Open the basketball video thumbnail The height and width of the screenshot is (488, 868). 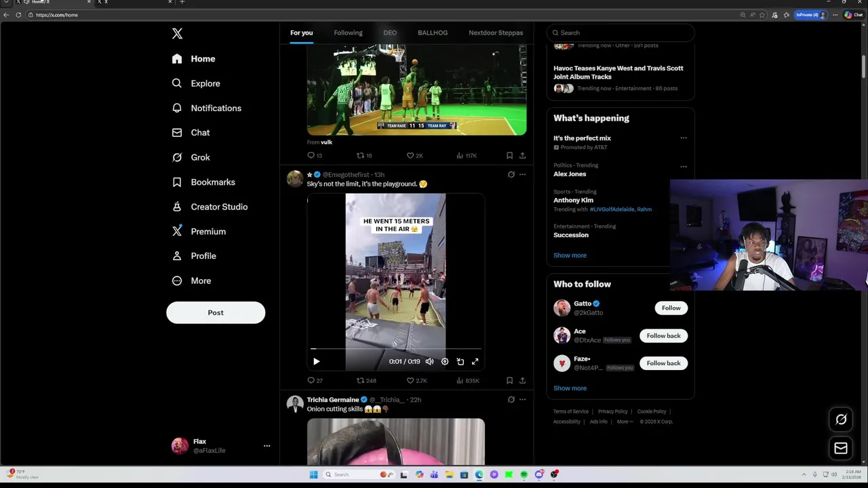416,89
